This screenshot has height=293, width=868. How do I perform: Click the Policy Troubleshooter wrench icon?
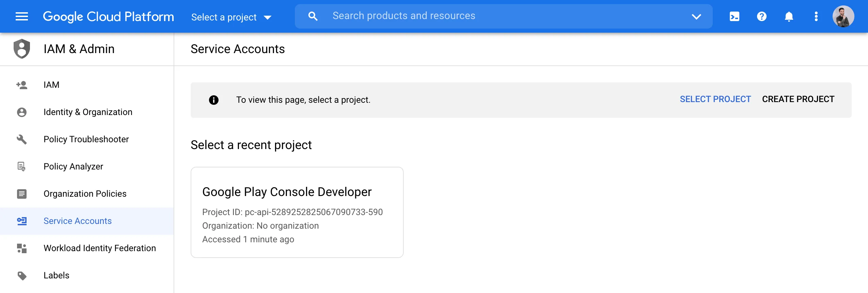pyautogui.click(x=22, y=139)
